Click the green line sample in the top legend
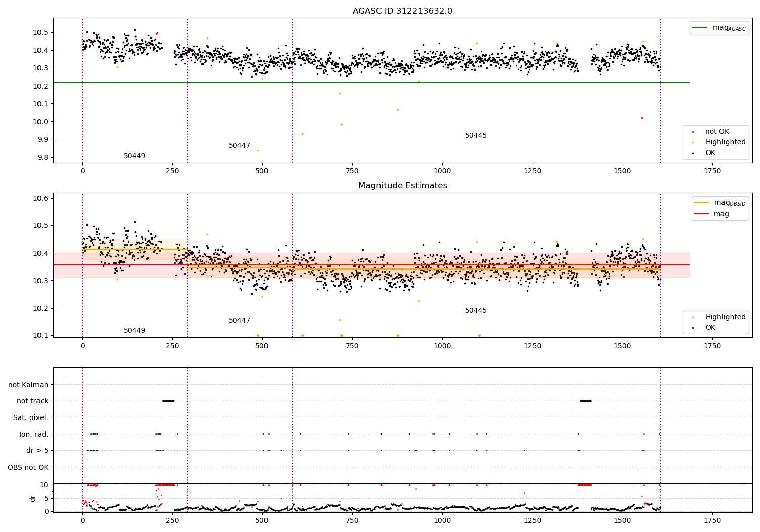The height and width of the screenshot is (532, 760). 700,28
